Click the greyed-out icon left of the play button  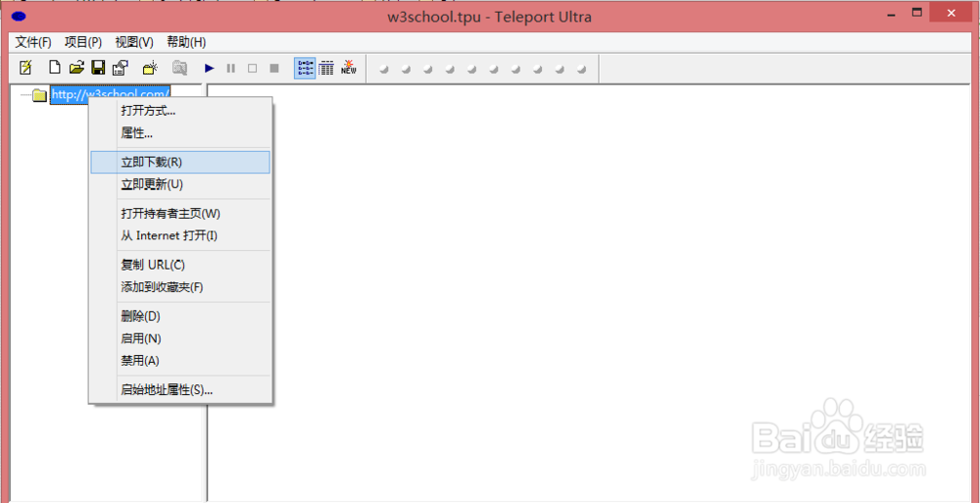coord(180,68)
